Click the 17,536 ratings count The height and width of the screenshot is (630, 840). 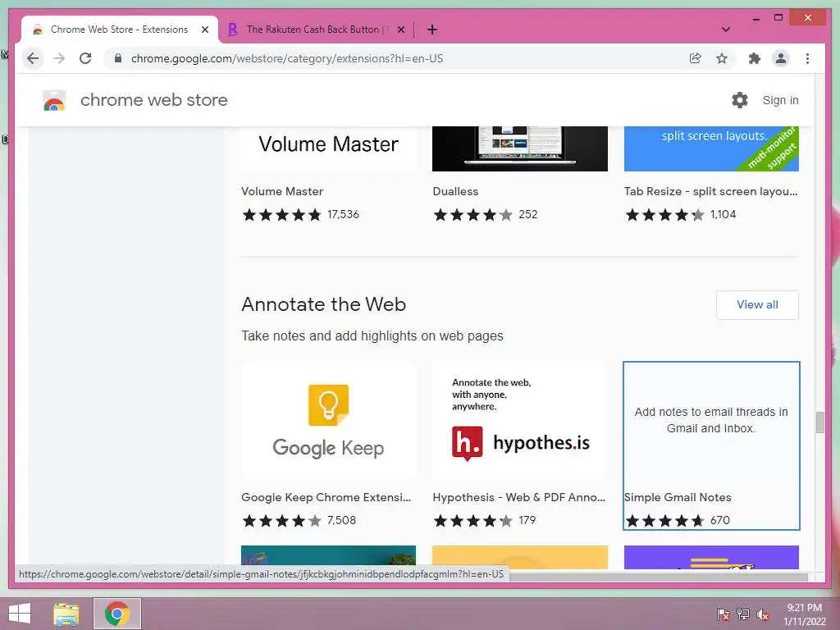click(344, 214)
